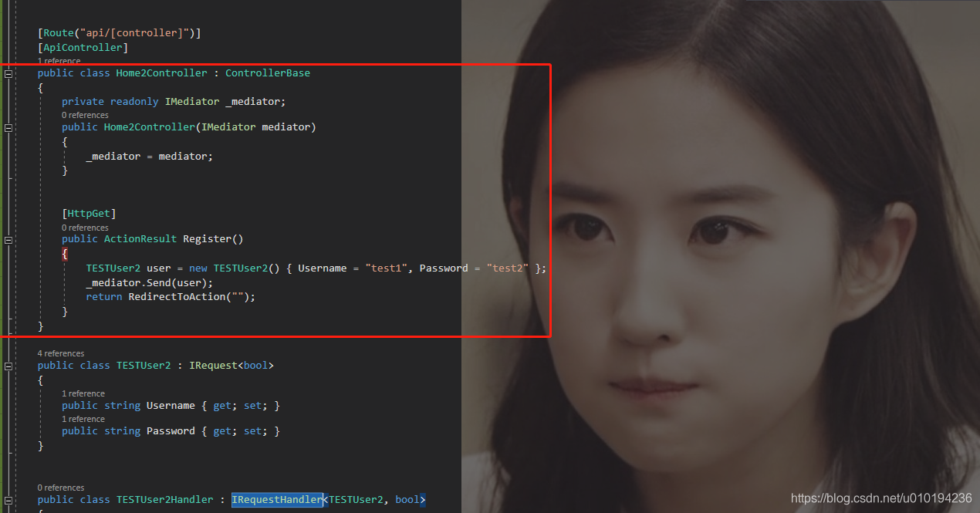Screen dimensions: 980x513
Task: Open '1 reference' lens above Username property
Action: click(83, 393)
